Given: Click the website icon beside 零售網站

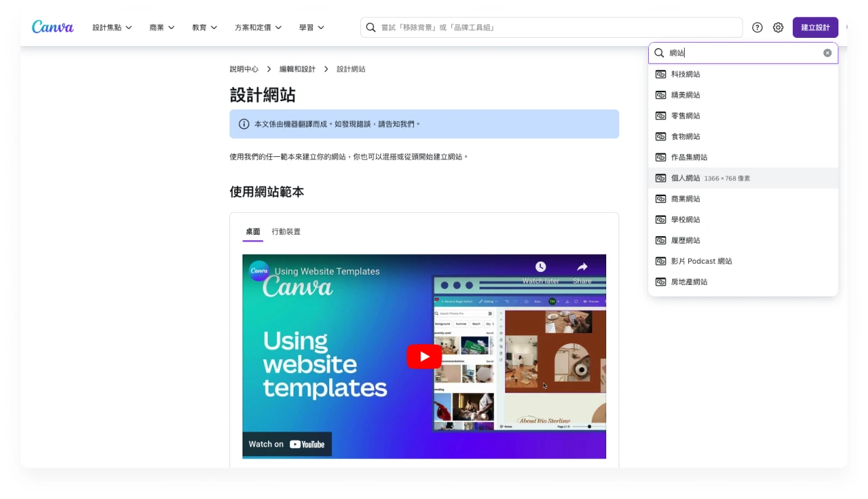Looking at the screenshot, I should [661, 116].
